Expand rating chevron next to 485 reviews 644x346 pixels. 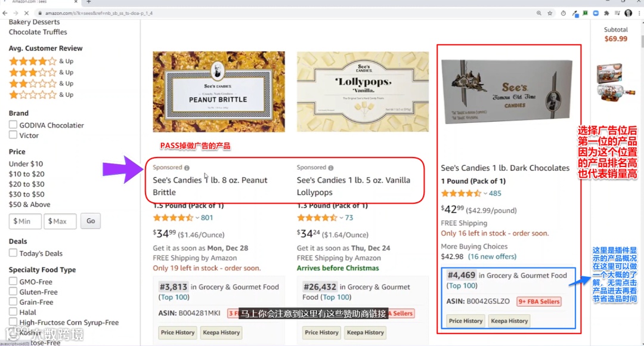[485, 193]
